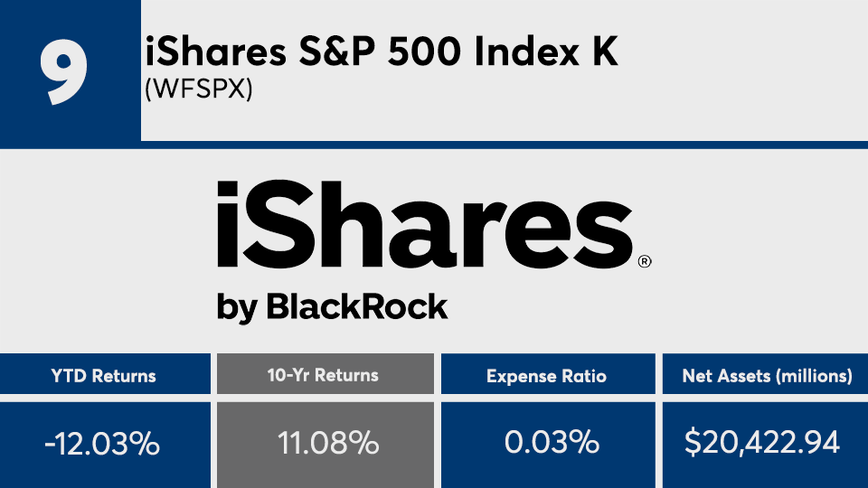The height and width of the screenshot is (488, 868).
Task: Select the Net Assets (millions) header
Action: [768, 376]
